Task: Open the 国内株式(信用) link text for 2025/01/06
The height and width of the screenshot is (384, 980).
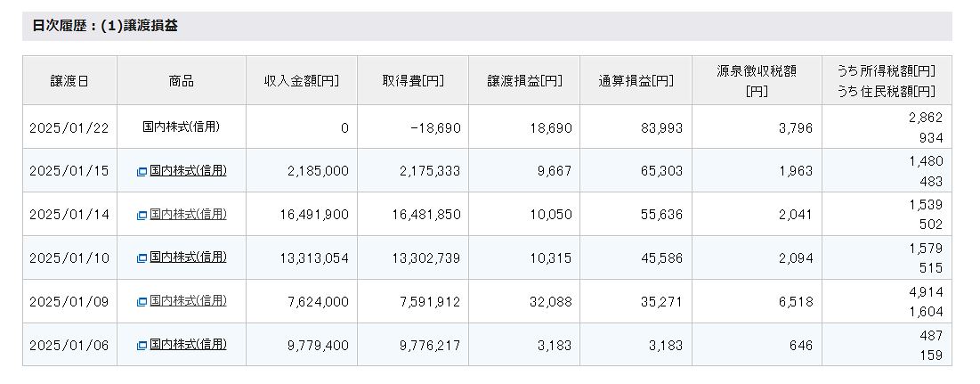Action: tap(188, 345)
